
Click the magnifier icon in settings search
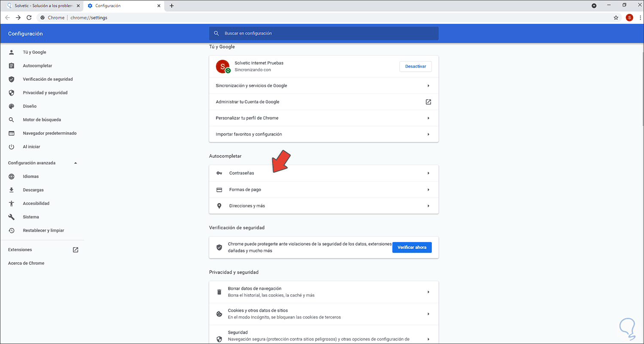coord(216,33)
